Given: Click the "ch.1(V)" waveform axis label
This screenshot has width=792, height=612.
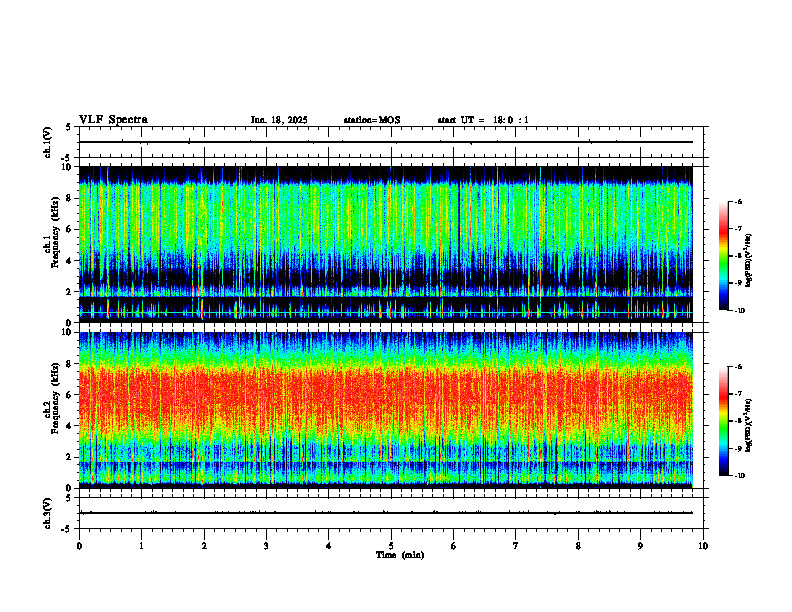Looking at the screenshot, I should click(x=48, y=142).
